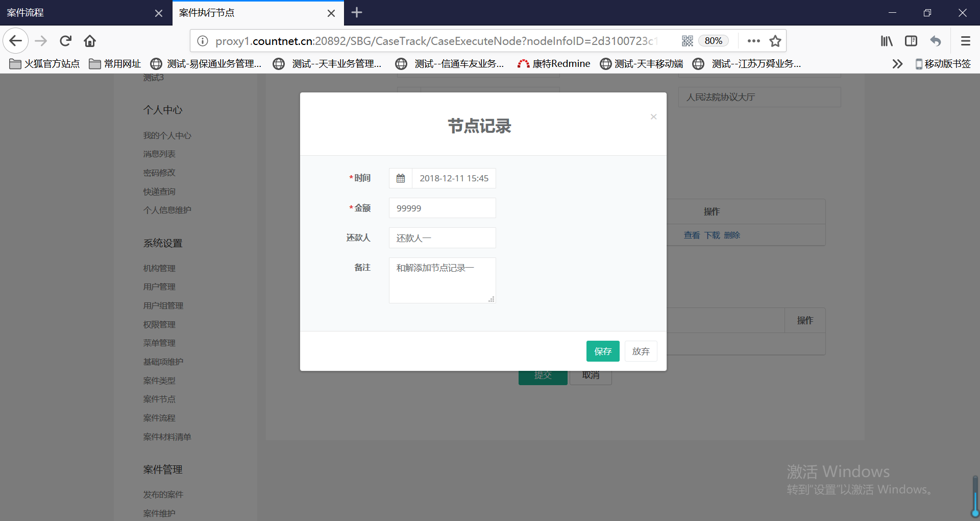Reload the current page
The image size is (980, 521).
point(65,41)
